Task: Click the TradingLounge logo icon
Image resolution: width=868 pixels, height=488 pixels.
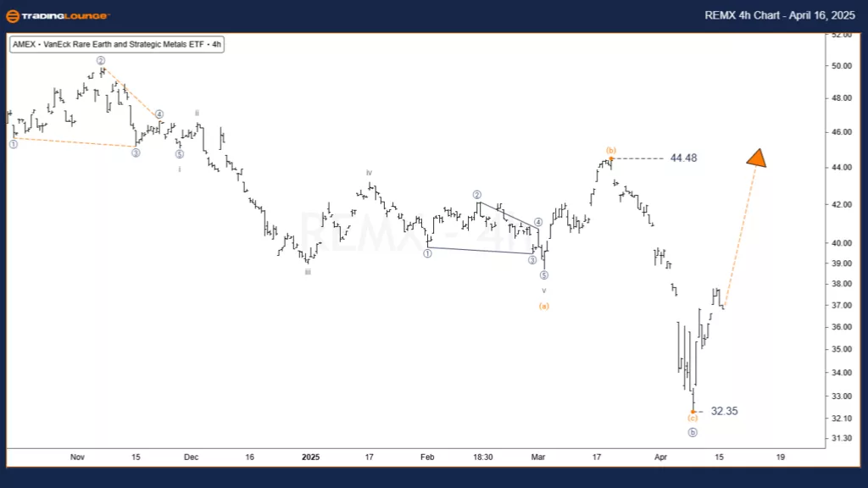Action: pyautogui.click(x=14, y=16)
